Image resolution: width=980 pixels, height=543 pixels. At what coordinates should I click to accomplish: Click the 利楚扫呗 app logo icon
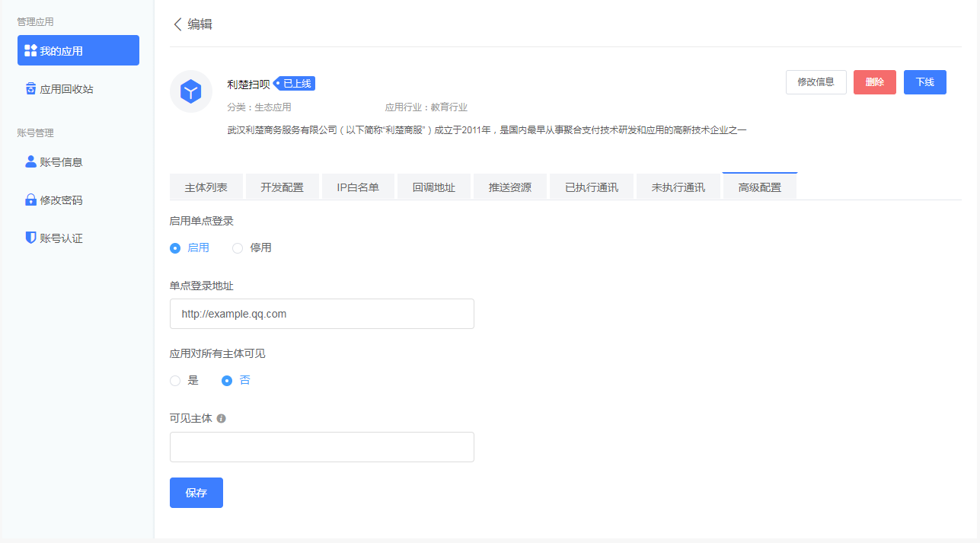coord(190,91)
